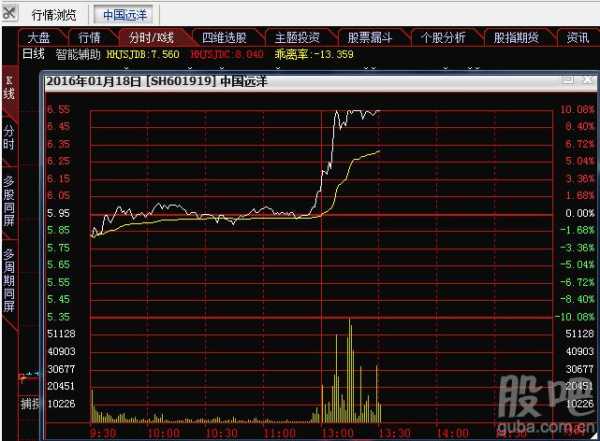This screenshot has height=441, width=600.
Task: Go to the 行情 tab
Action: pyautogui.click(x=89, y=37)
